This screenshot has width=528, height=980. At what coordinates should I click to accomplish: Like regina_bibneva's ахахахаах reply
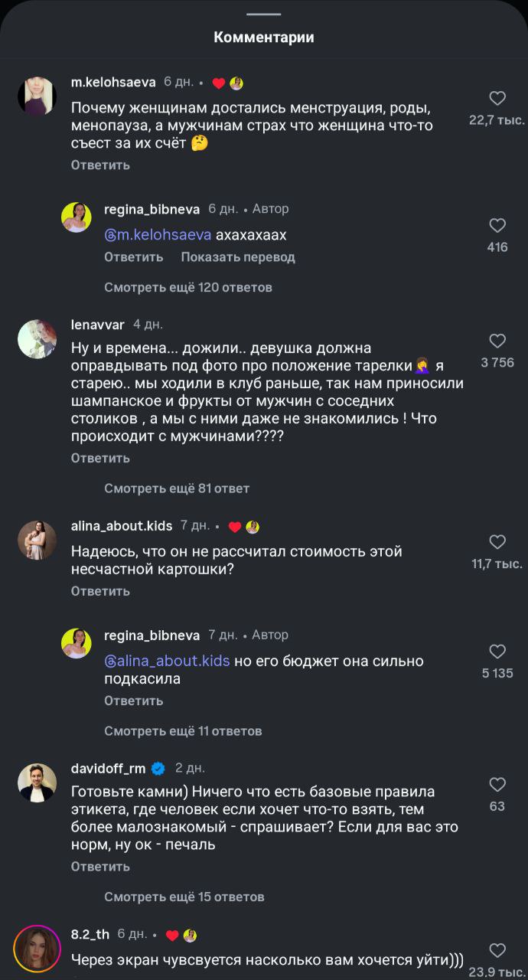click(497, 226)
